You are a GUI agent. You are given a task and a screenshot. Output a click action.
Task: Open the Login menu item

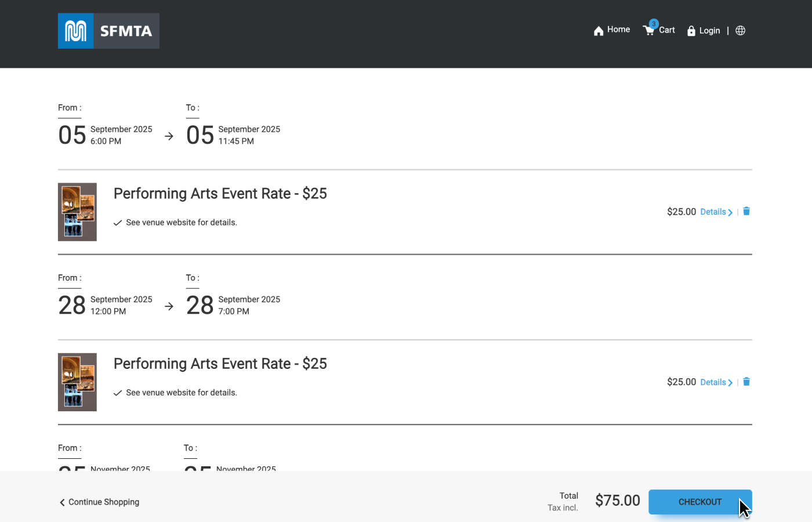[x=709, y=31]
